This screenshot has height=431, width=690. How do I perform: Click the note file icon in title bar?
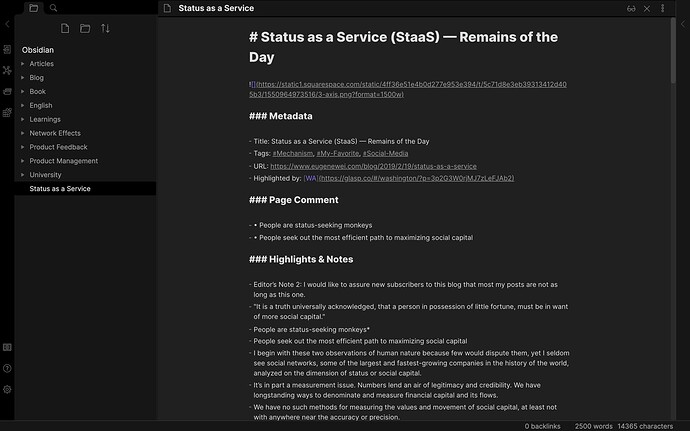167,8
